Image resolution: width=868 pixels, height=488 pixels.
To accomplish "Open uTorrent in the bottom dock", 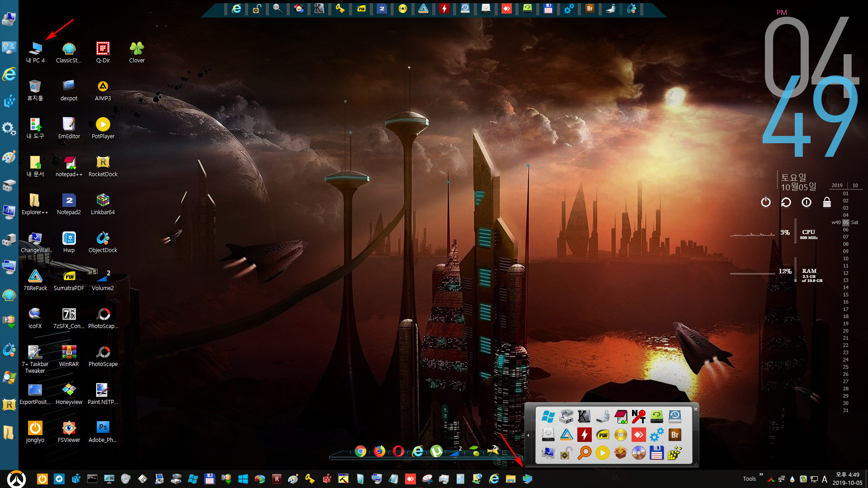I will pos(436,451).
